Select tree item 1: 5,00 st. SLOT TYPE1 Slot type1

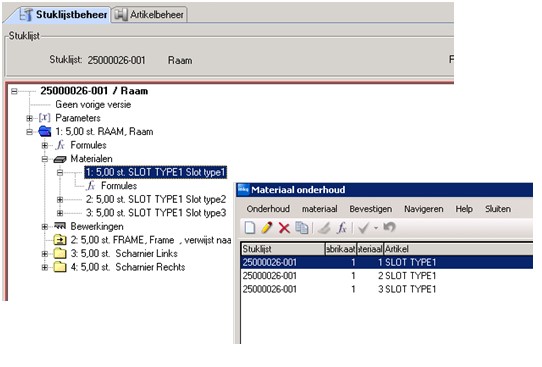(x=156, y=172)
